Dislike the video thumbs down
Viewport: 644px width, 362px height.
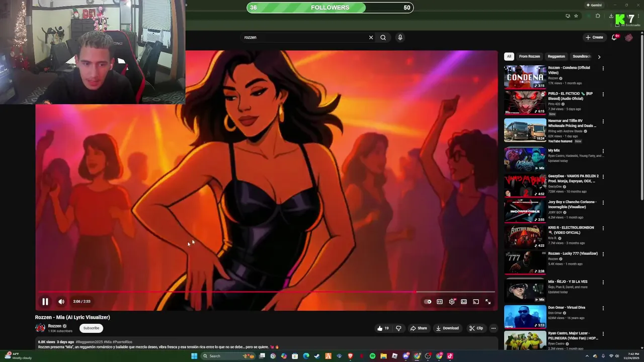click(x=398, y=328)
